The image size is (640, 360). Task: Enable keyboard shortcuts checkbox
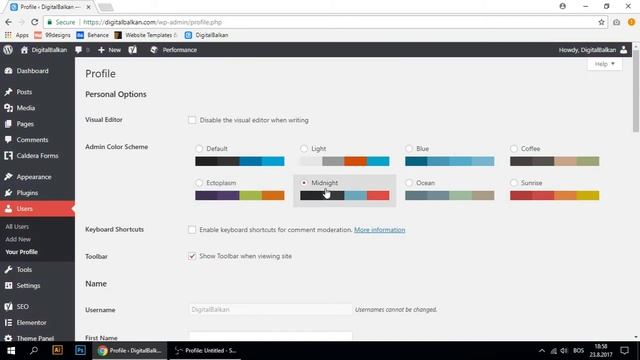click(x=192, y=229)
